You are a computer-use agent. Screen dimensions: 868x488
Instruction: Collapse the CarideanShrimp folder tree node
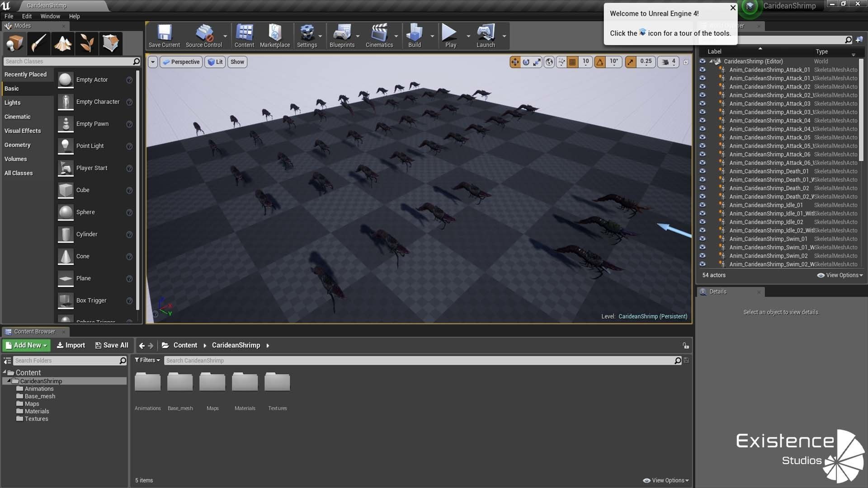tap(9, 381)
